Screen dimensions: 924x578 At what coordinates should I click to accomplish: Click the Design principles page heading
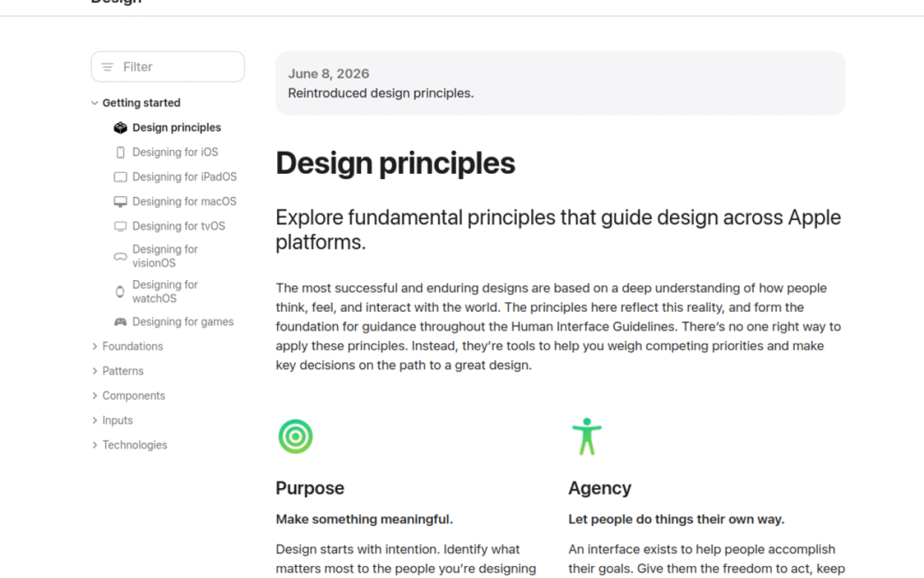(395, 164)
